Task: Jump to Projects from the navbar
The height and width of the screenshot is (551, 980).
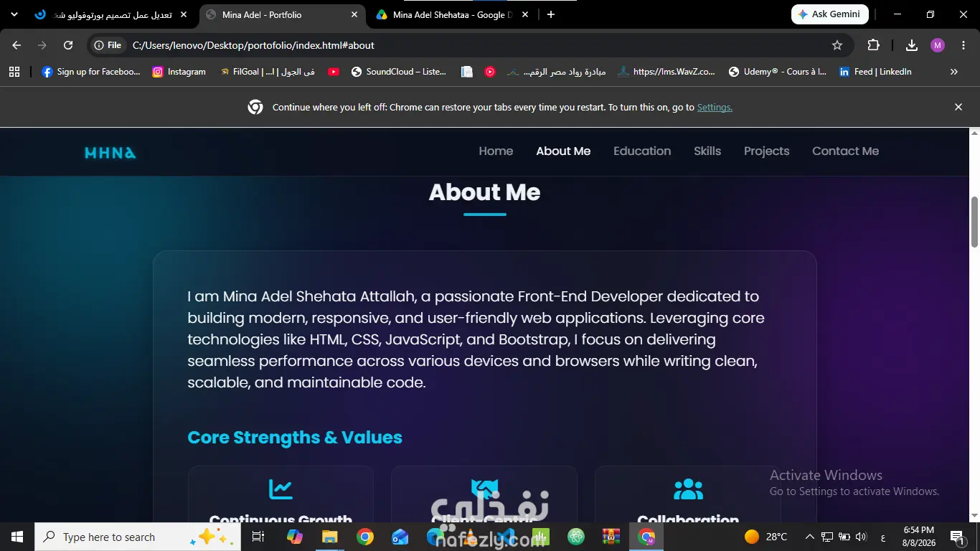Action: [766, 151]
